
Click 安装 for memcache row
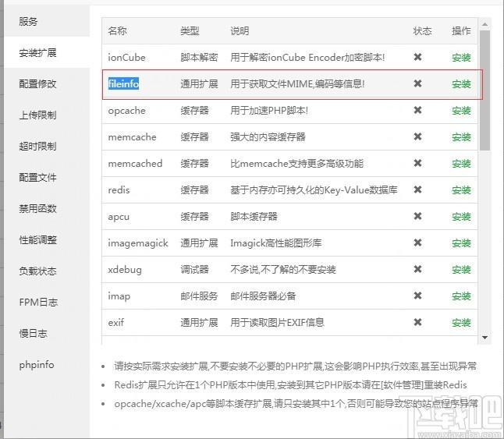coord(461,137)
